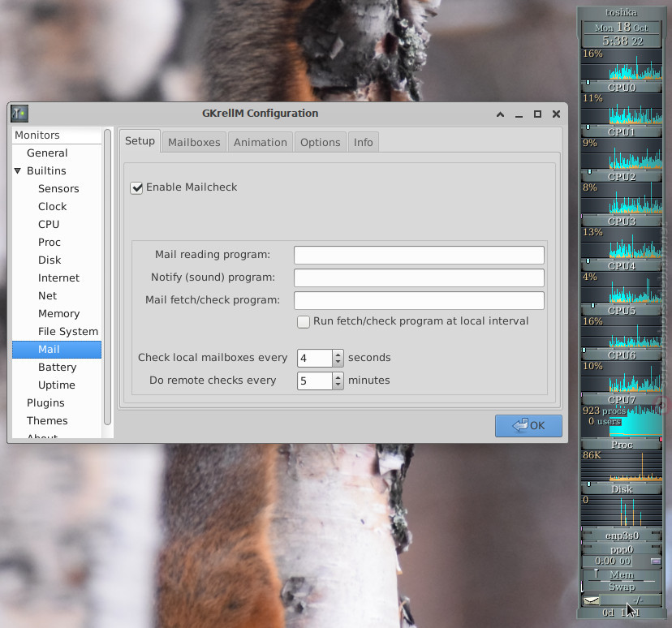Focus the Notify (sound) program field
This screenshot has width=672, height=628.
coord(419,277)
